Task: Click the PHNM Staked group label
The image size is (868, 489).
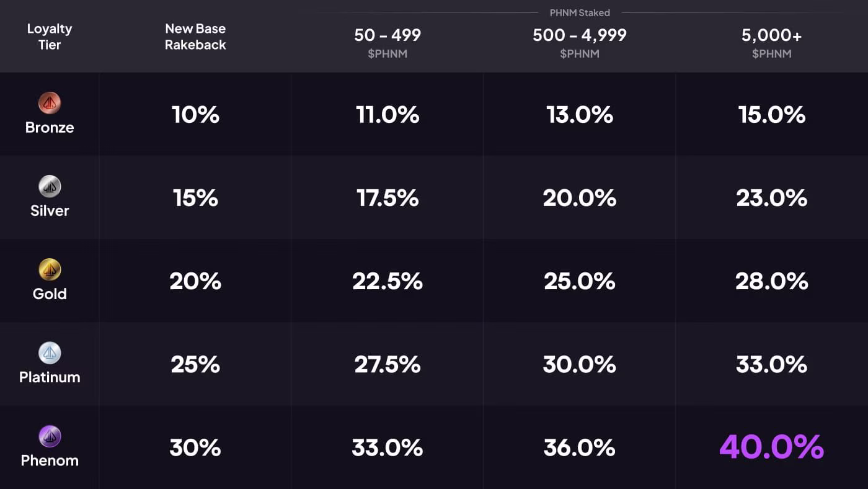Action: (580, 12)
